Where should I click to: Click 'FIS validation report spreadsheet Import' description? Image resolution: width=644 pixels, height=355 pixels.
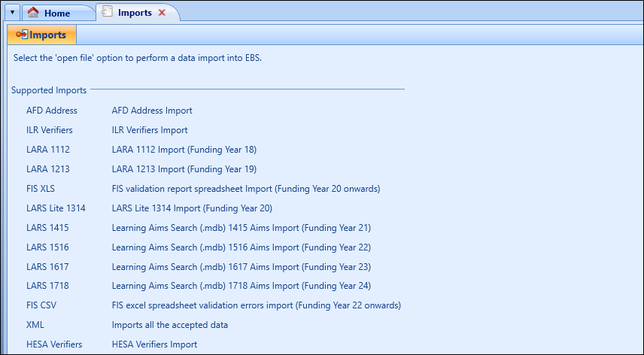pos(246,189)
